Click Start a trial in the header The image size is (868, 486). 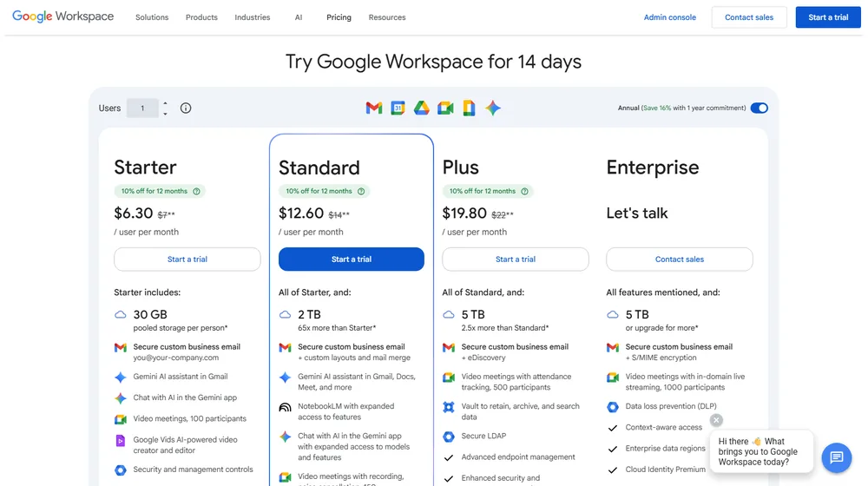coord(828,17)
